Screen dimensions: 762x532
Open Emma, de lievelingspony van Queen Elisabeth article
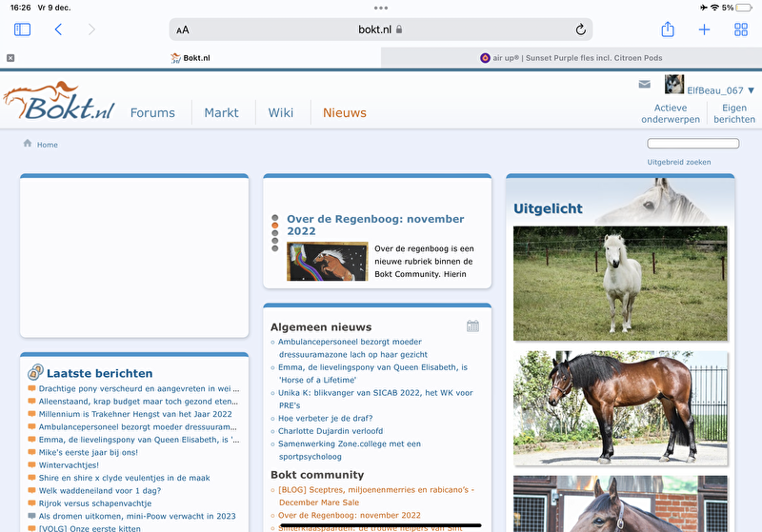click(x=372, y=374)
